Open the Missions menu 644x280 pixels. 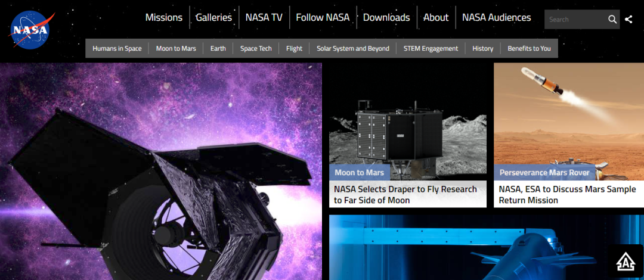click(164, 18)
